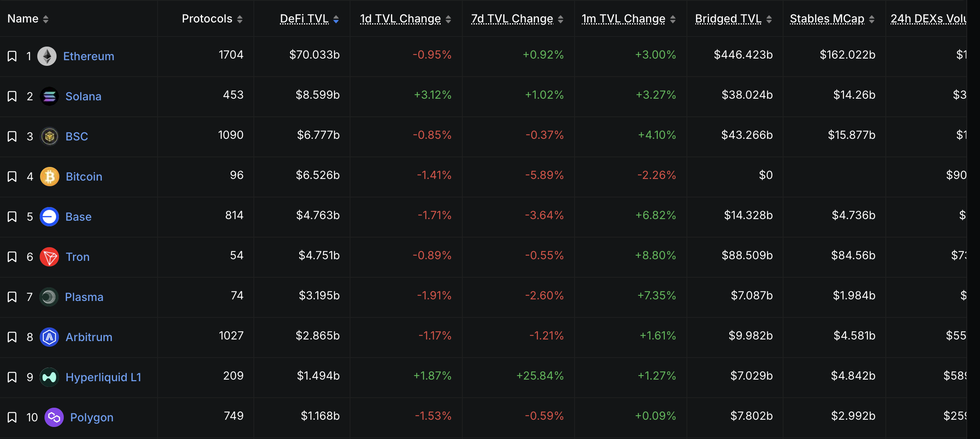This screenshot has width=980, height=439.
Task: Open the Solana chain link
Action: [x=83, y=96]
